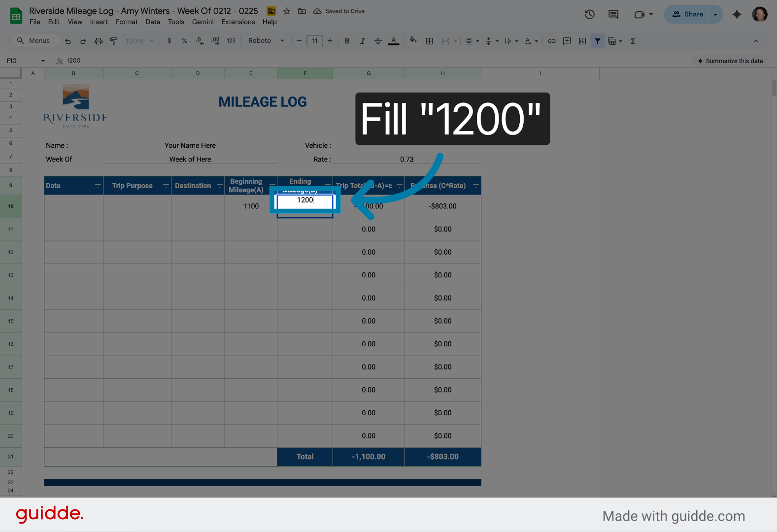
Task: Click the Redo arrow icon
Action: click(83, 41)
